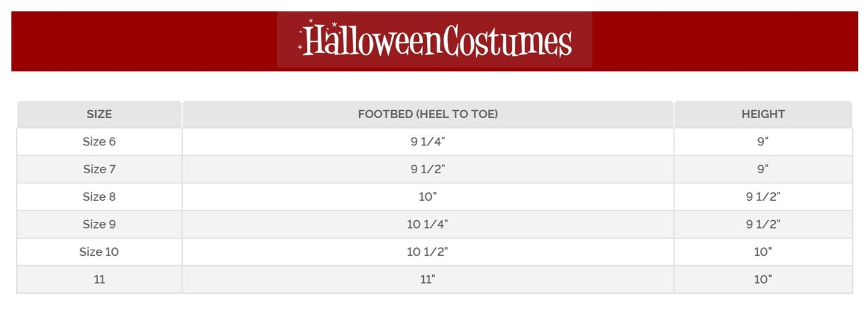Click the 10 1/2" footbed value
Screen dimensions: 868x310
coord(427,251)
